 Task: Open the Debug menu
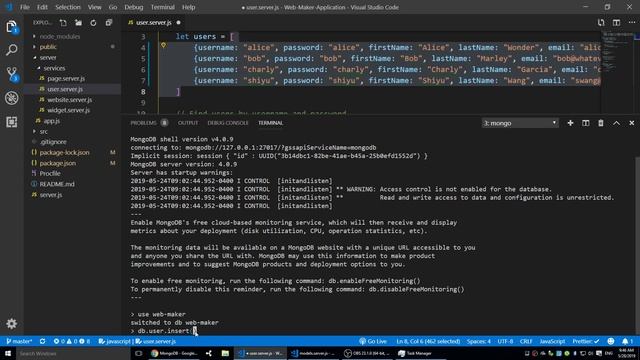click(133, 7)
